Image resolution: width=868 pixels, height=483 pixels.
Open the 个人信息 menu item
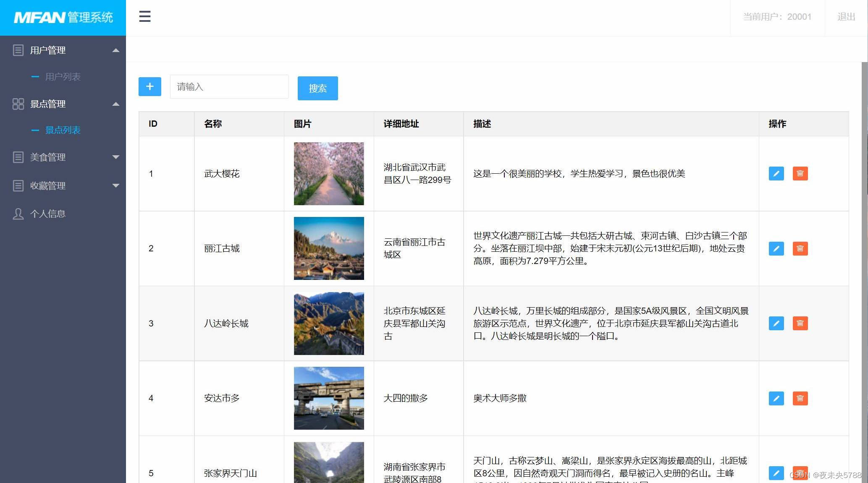click(x=47, y=214)
